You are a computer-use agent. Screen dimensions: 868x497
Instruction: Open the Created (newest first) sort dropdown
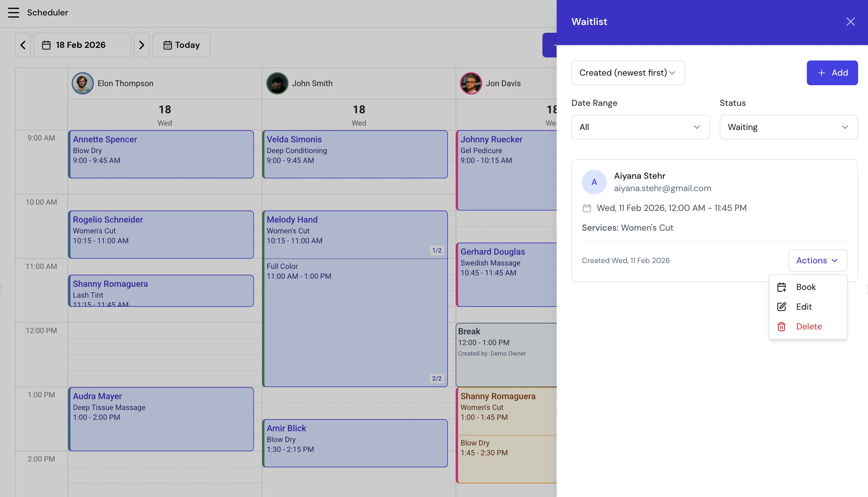point(628,73)
